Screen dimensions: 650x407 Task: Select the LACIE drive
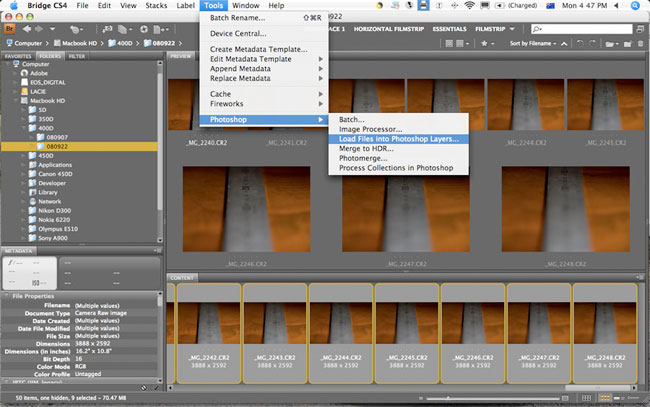pos(34,92)
